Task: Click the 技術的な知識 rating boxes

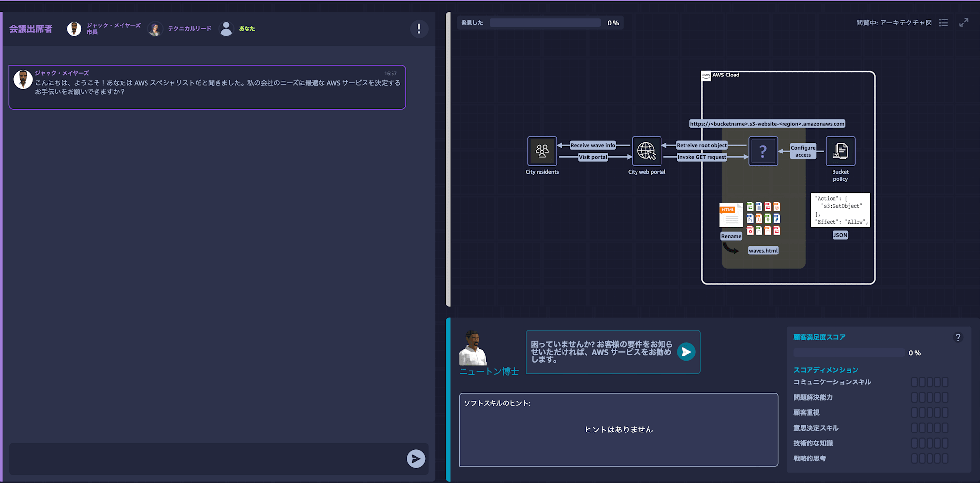Action: pos(930,443)
